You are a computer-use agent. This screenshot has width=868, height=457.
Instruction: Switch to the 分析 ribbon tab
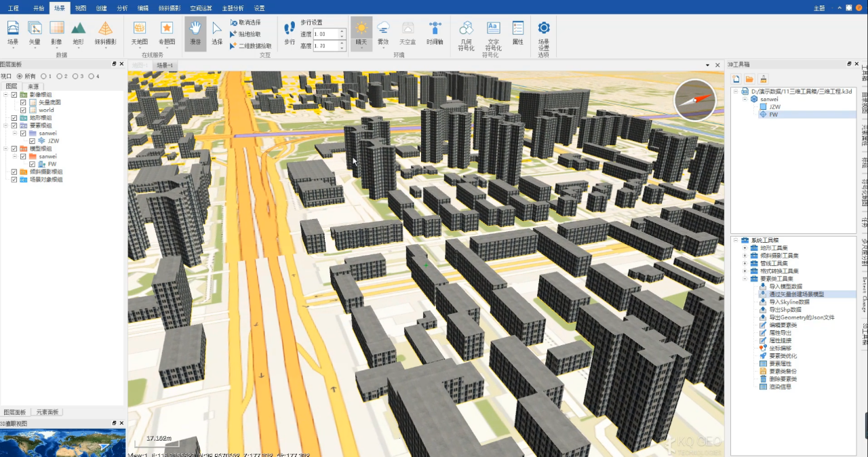[x=122, y=7]
